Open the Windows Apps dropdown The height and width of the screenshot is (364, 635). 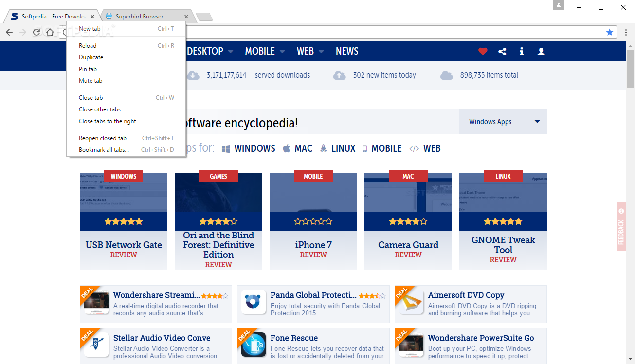tap(503, 122)
